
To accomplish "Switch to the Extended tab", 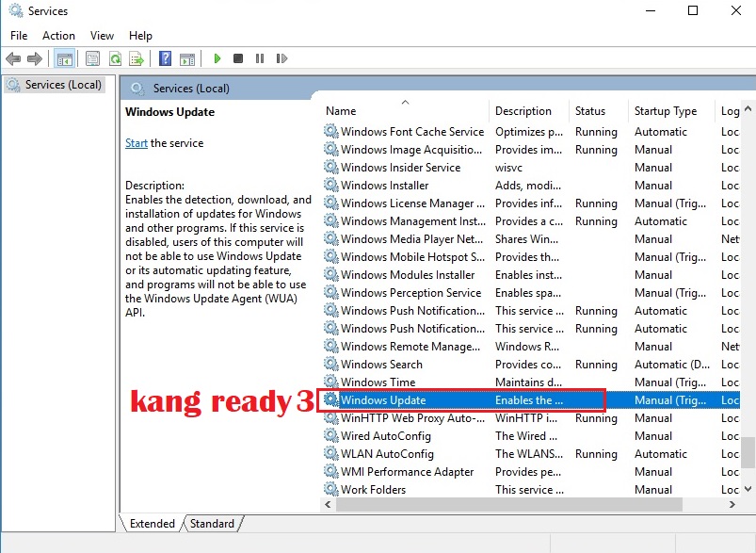I will click(152, 524).
